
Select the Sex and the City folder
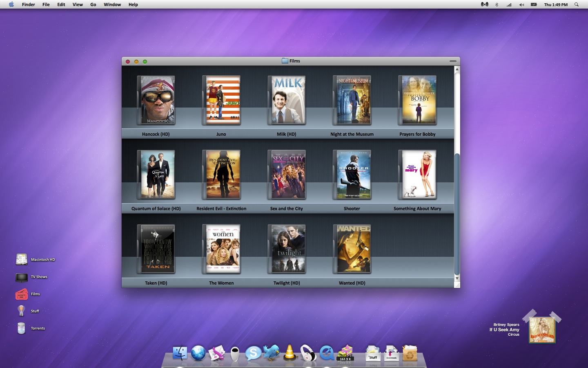[x=287, y=175]
